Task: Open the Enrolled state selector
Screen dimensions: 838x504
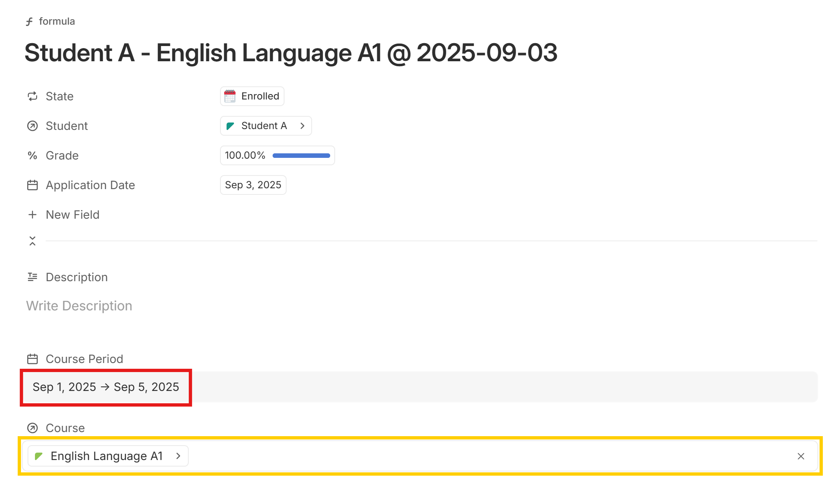Action: 252,96
